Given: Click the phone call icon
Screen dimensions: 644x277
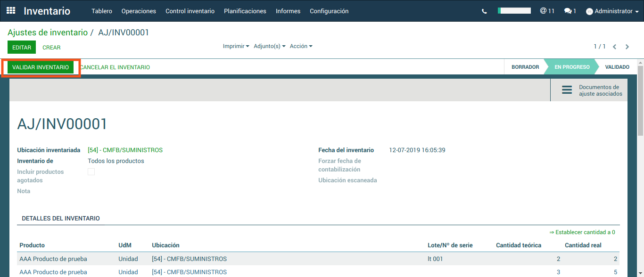Looking at the screenshot, I should (484, 11).
